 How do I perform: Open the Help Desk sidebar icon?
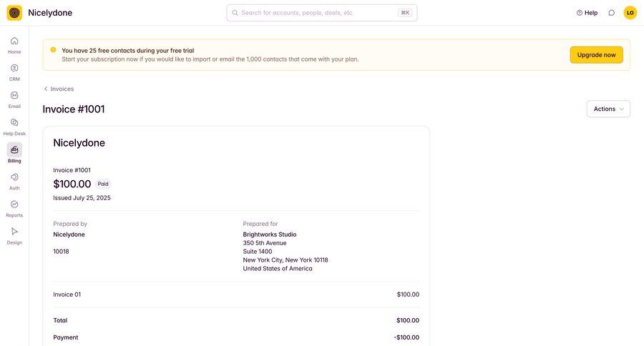coord(14,123)
